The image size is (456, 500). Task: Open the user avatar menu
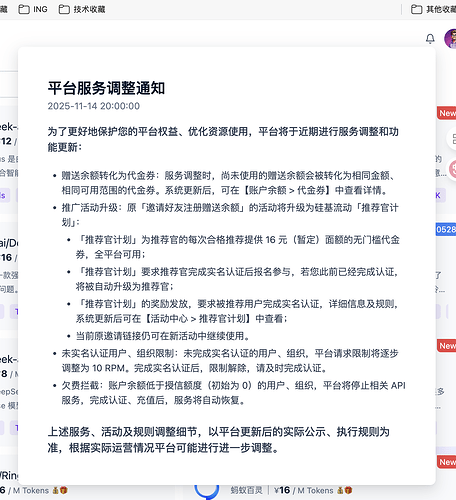click(451, 38)
